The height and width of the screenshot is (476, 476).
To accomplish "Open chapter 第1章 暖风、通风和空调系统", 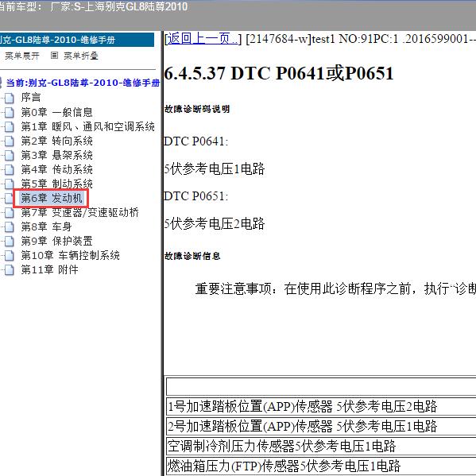I will tap(87, 126).
